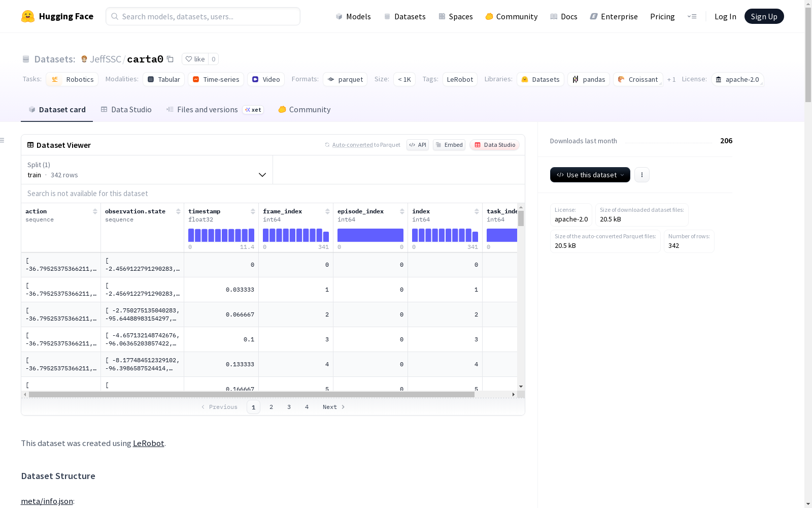Click the < 1K size tag

[404, 79]
